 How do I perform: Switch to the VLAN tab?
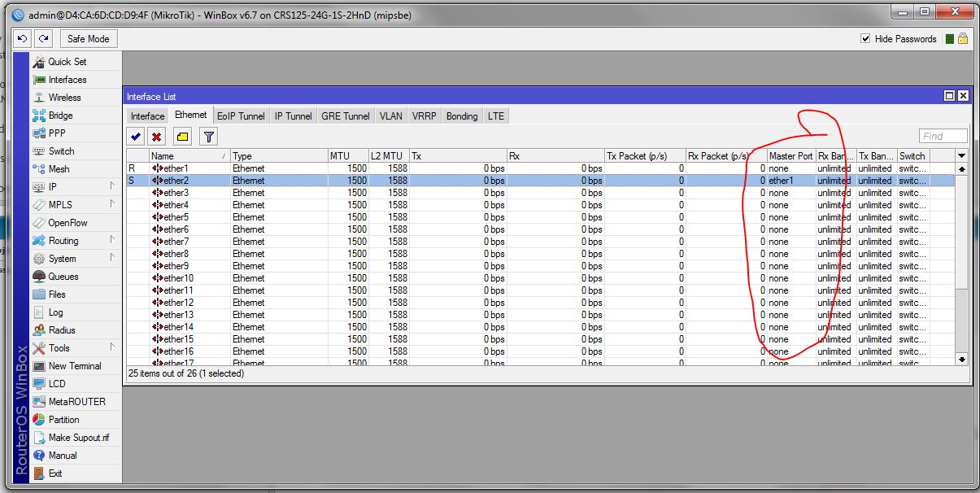(x=391, y=116)
